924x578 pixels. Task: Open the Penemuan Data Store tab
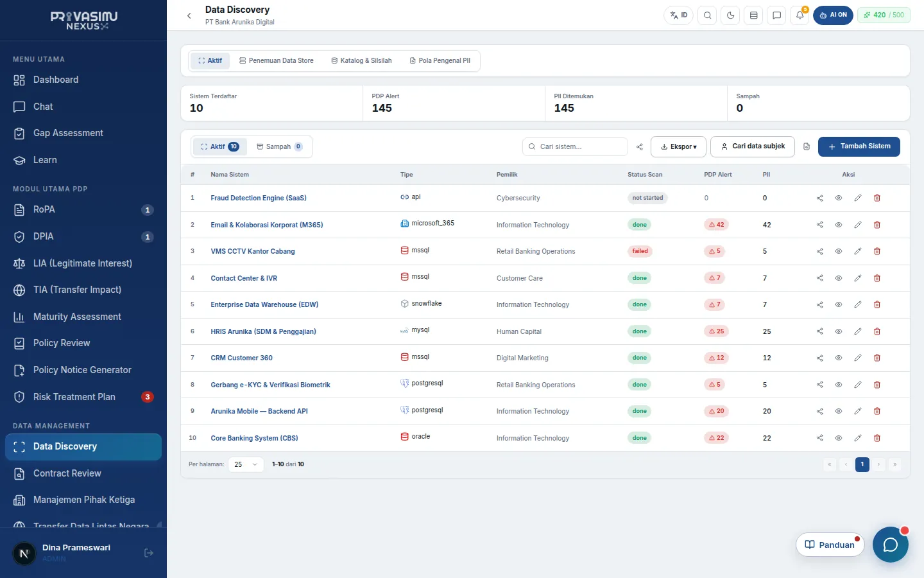click(276, 61)
